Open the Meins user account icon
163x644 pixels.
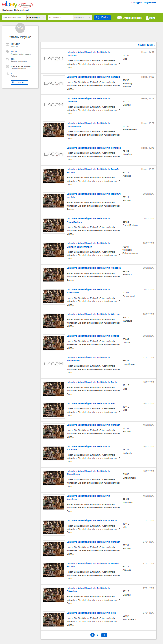[x=147, y=18]
